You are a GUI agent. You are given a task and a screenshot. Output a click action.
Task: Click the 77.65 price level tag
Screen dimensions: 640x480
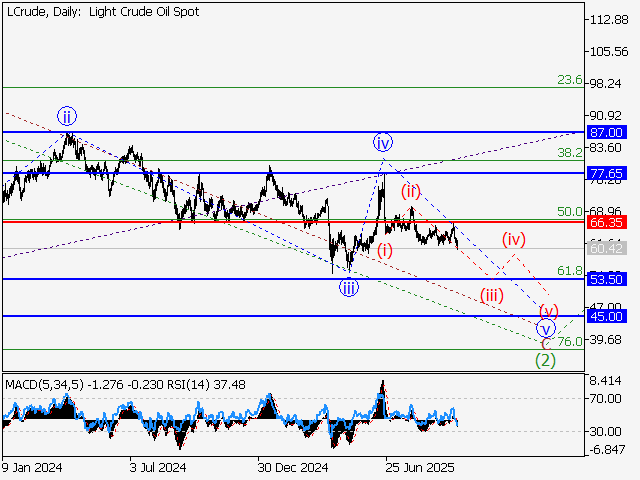click(x=607, y=173)
